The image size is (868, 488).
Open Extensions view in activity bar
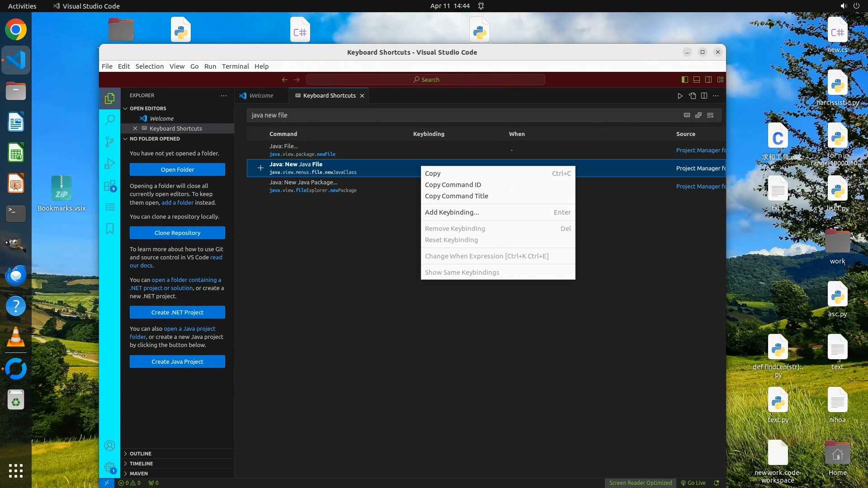tap(109, 186)
